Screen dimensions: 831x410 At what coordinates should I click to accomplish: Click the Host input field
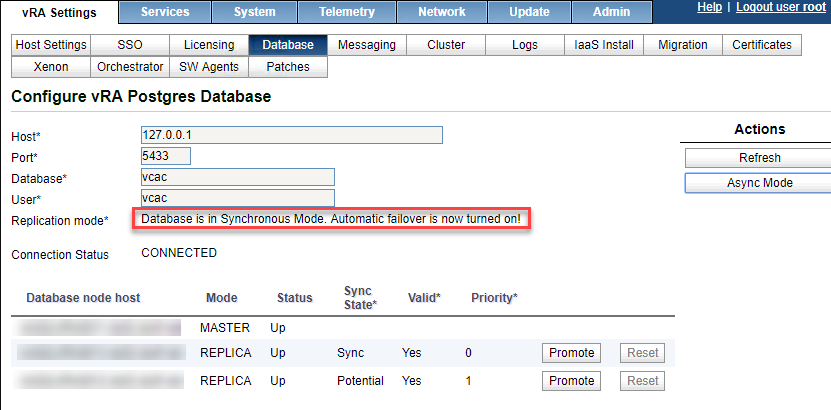tap(292, 135)
